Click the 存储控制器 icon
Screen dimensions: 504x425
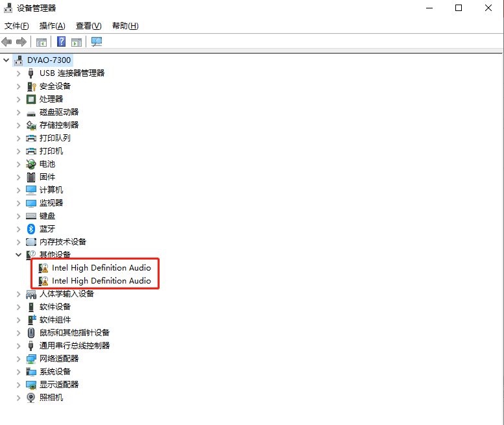coord(31,125)
